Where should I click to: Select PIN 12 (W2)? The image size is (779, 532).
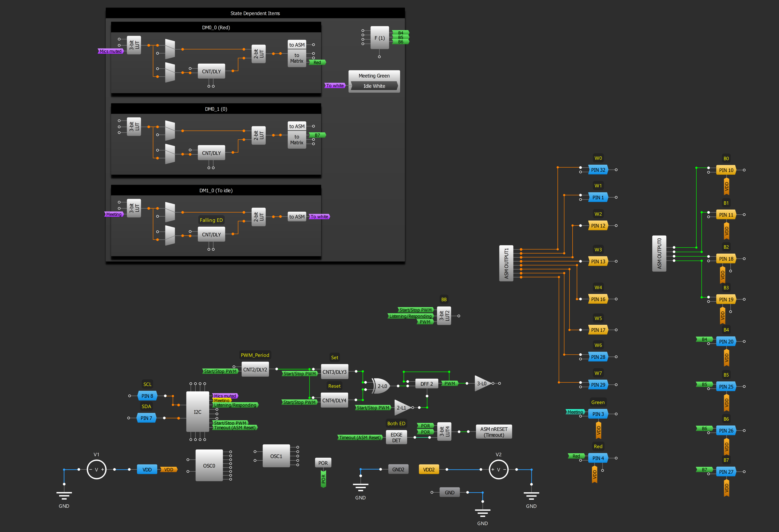click(598, 226)
